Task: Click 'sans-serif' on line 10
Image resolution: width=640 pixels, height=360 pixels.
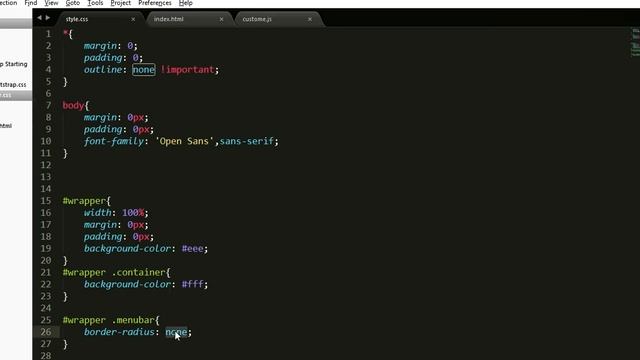Action: pos(247,141)
